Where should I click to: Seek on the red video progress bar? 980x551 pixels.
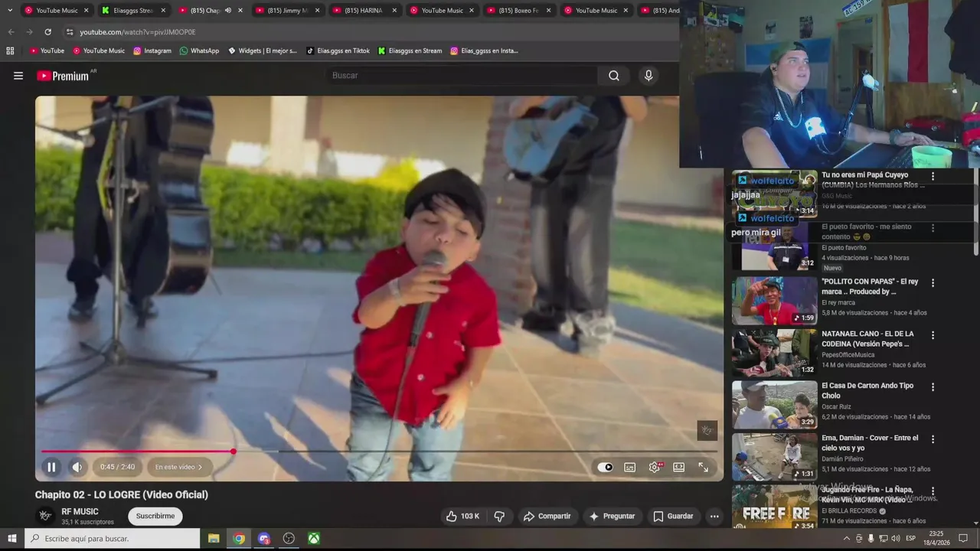(x=379, y=452)
